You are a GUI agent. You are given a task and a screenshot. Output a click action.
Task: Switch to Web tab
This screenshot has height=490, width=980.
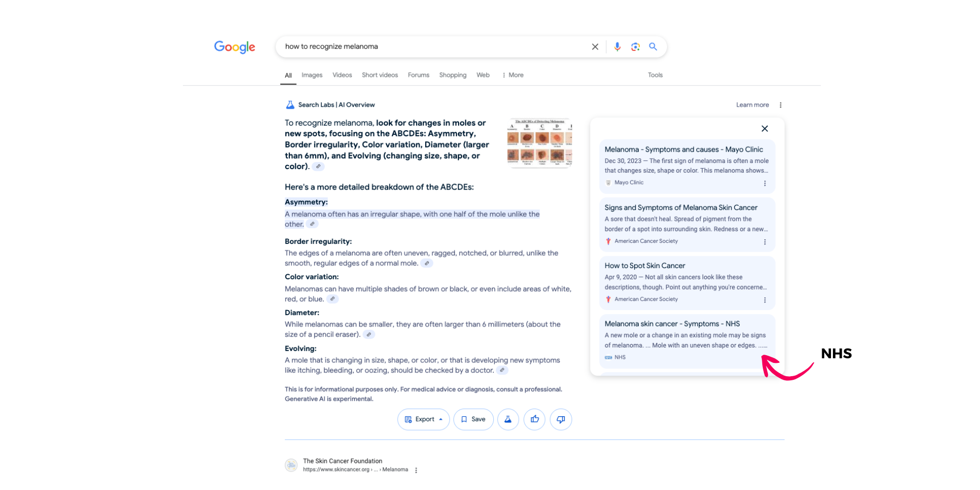[483, 75]
